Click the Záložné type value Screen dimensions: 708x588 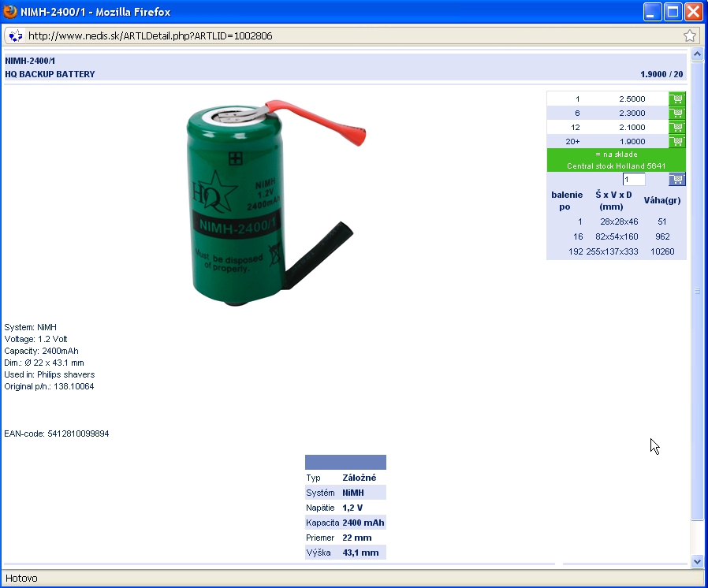pos(360,478)
